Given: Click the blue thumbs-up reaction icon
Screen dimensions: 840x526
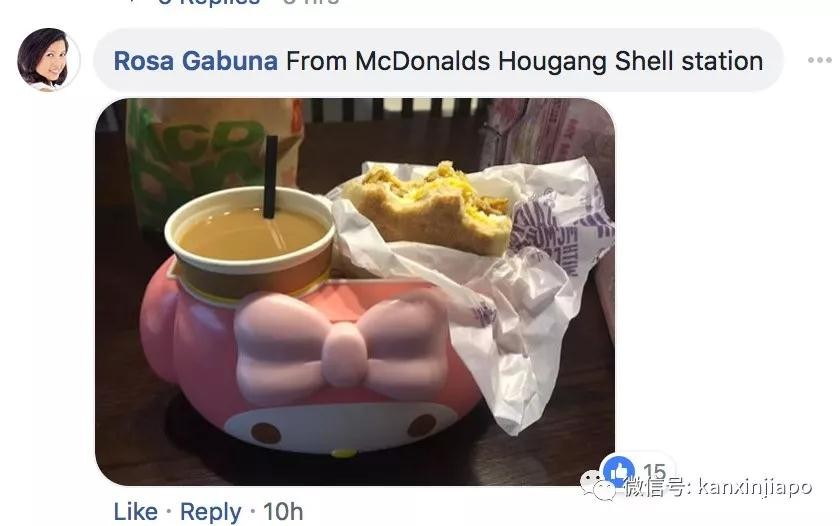Looking at the screenshot, I should point(618,471).
